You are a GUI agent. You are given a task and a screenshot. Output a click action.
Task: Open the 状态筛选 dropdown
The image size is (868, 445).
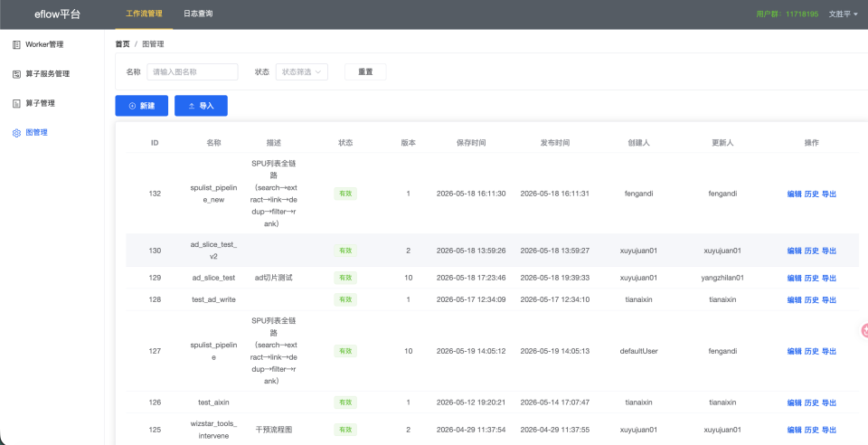point(302,72)
